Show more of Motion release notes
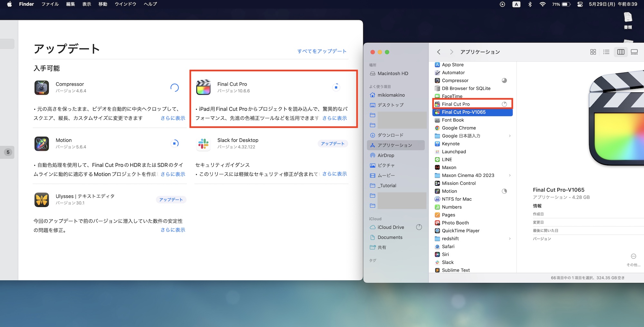Screen dimensions: 644x327 [x=173, y=174]
